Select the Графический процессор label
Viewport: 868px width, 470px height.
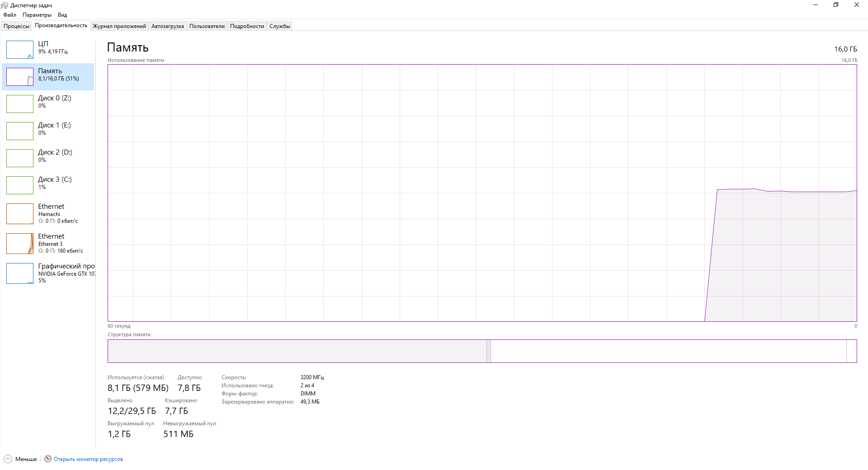66,266
